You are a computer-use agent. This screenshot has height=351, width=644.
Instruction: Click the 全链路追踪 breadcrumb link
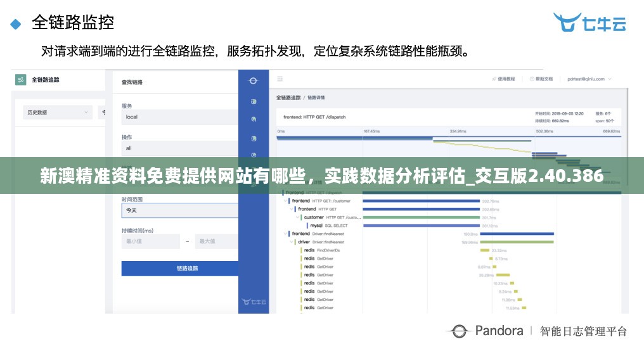click(x=288, y=98)
